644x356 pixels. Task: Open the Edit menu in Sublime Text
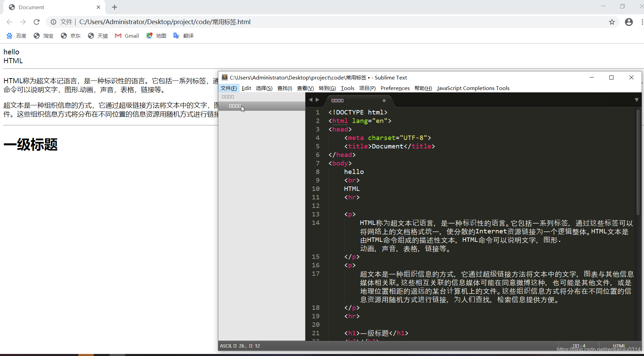pyautogui.click(x=246, y=88)
